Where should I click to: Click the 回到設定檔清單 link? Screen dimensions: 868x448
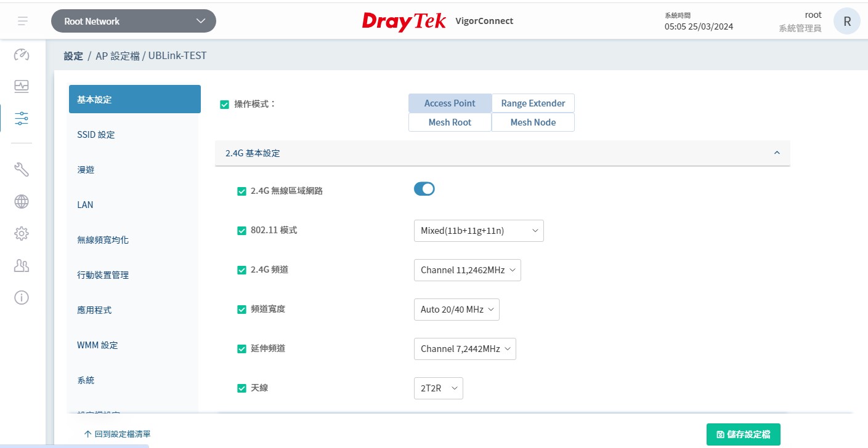[118, 434]
